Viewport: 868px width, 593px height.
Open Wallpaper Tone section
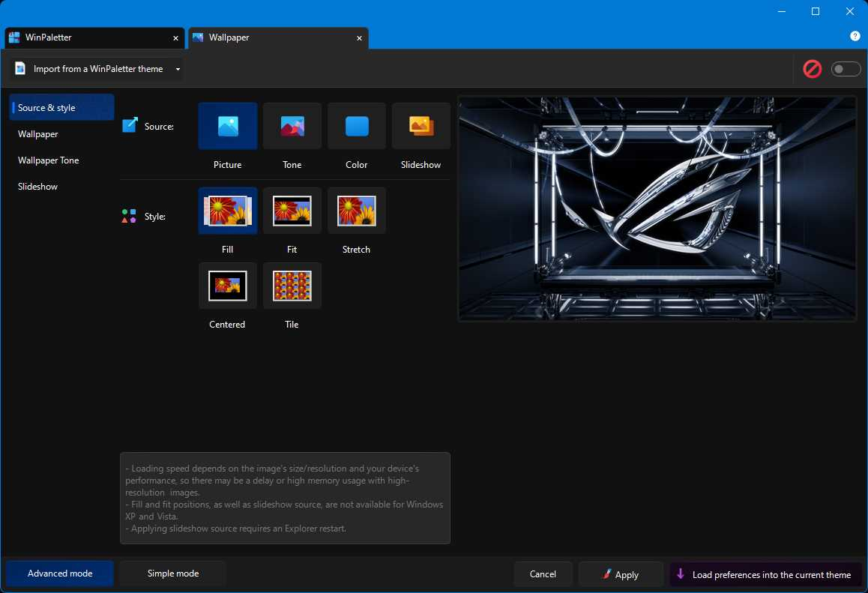pos(61,160)
